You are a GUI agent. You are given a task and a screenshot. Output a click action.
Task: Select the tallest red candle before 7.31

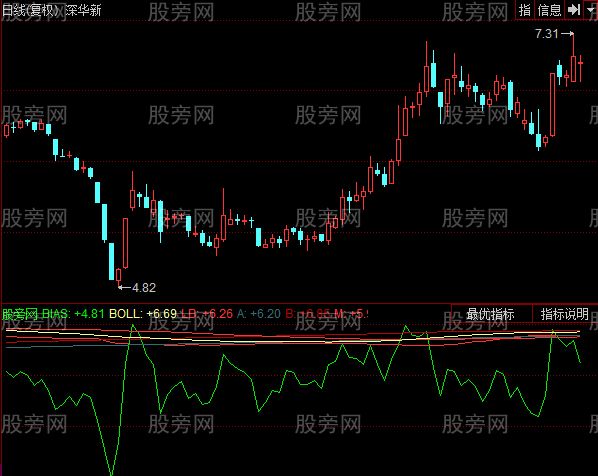[x=553, y=104]
